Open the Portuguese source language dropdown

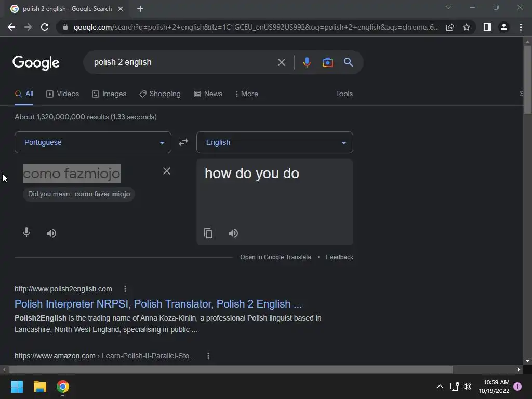tap(93, 142)
